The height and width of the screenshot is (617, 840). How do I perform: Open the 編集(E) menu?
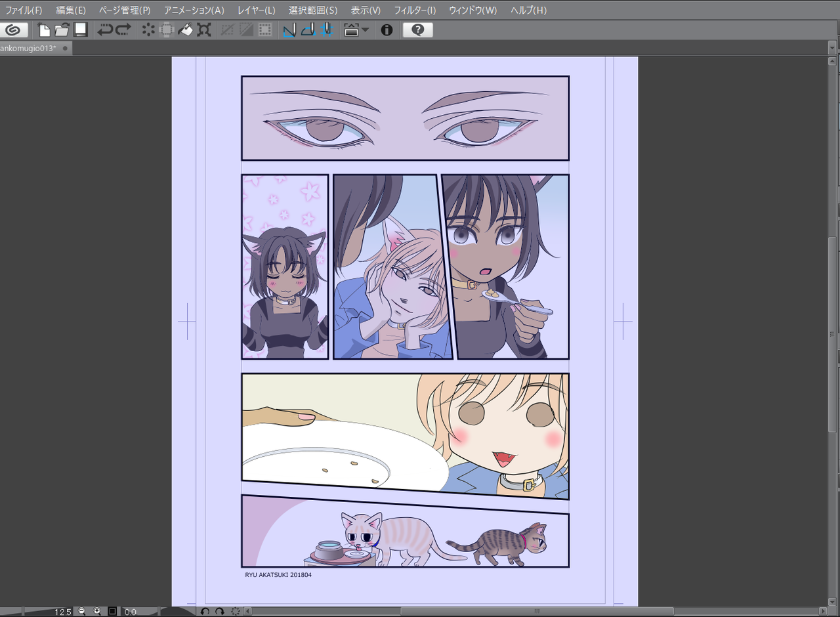71,11
